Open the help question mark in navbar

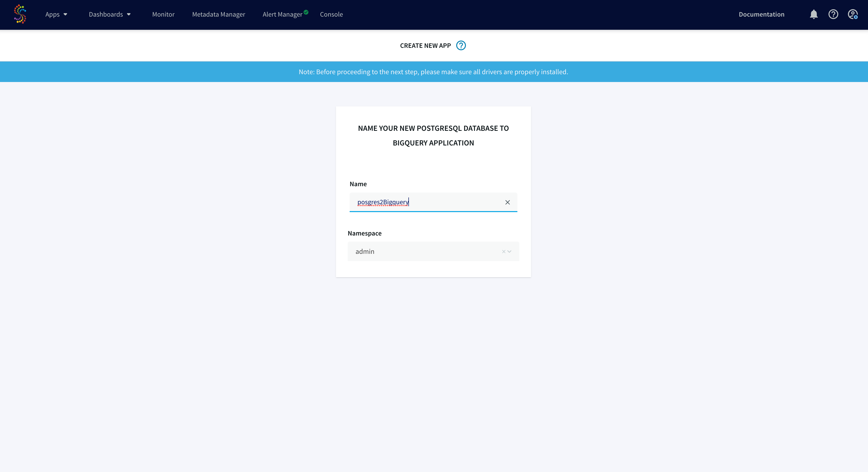833,14
